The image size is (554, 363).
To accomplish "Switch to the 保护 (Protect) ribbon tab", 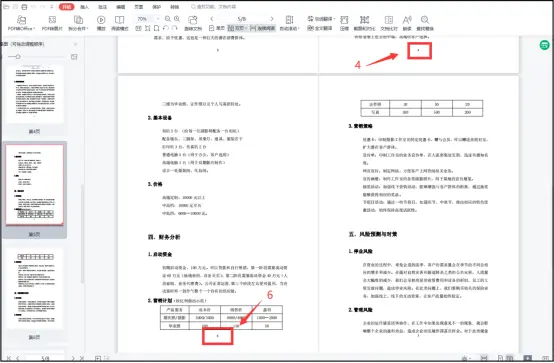I will coord(157,7).
